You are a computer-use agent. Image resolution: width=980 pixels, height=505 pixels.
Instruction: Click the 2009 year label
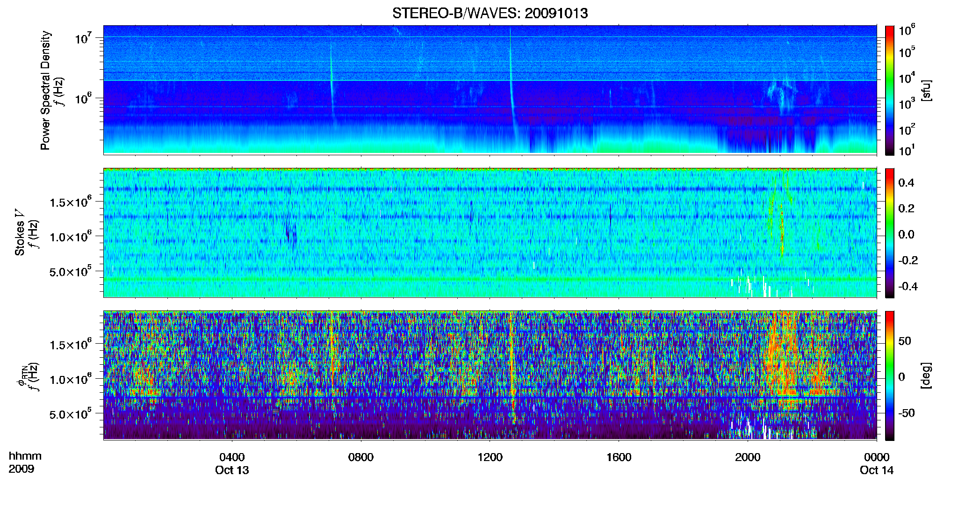22,469
